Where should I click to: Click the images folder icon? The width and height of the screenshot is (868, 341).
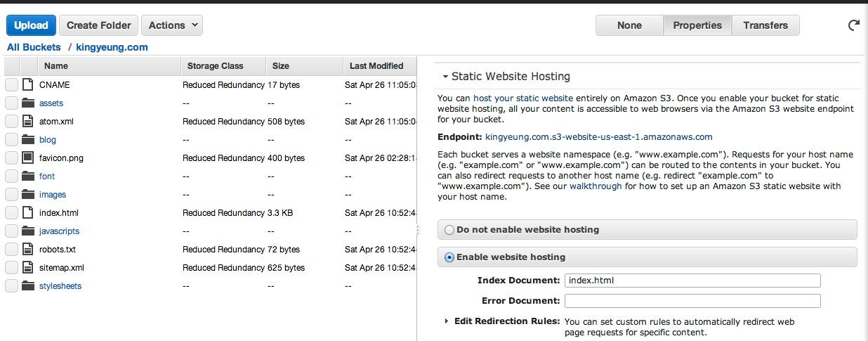click(x=28, y=194)
